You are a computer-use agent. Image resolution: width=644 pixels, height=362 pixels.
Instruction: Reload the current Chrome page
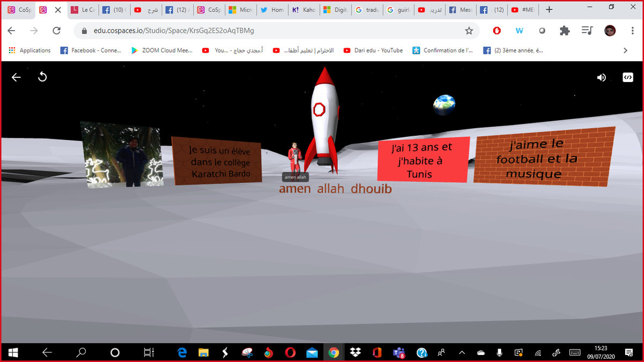point(56,31)
